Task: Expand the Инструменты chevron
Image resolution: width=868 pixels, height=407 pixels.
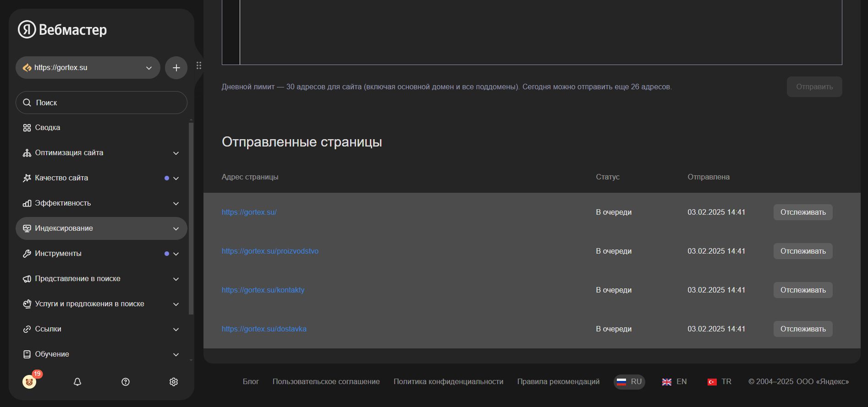Action: 176,254
